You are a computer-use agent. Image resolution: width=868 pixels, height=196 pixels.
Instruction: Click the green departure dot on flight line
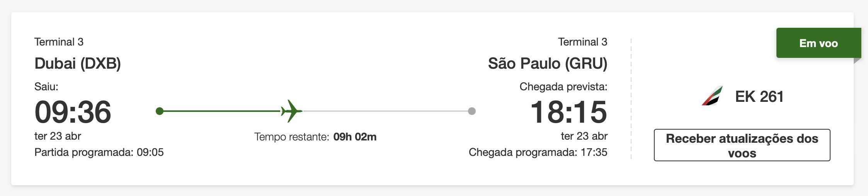tap(159, 111)
